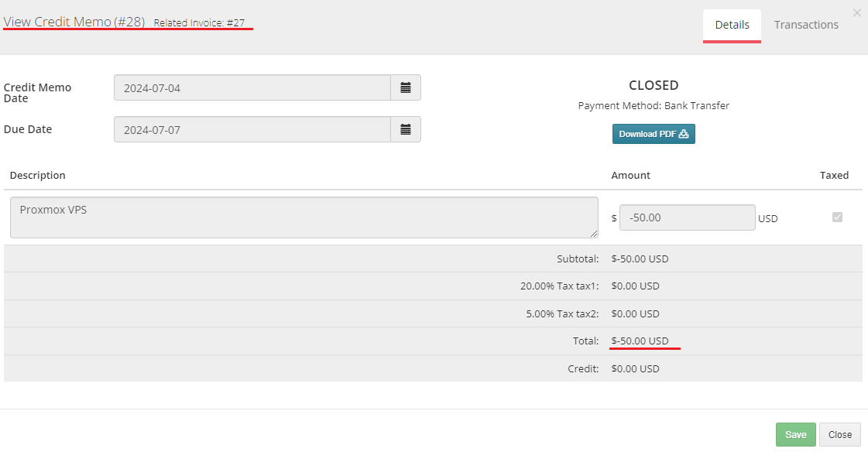Close the credit memo dialog with X

[x=857, y=13]
